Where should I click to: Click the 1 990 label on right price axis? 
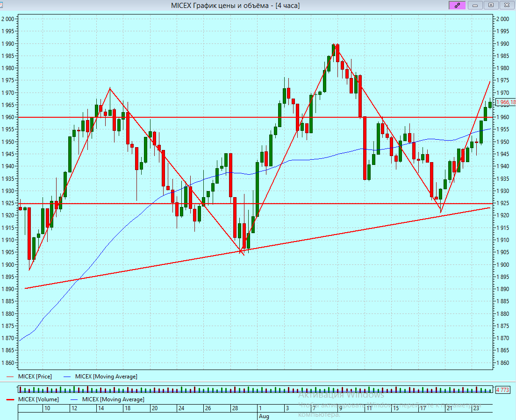(502, 44)
